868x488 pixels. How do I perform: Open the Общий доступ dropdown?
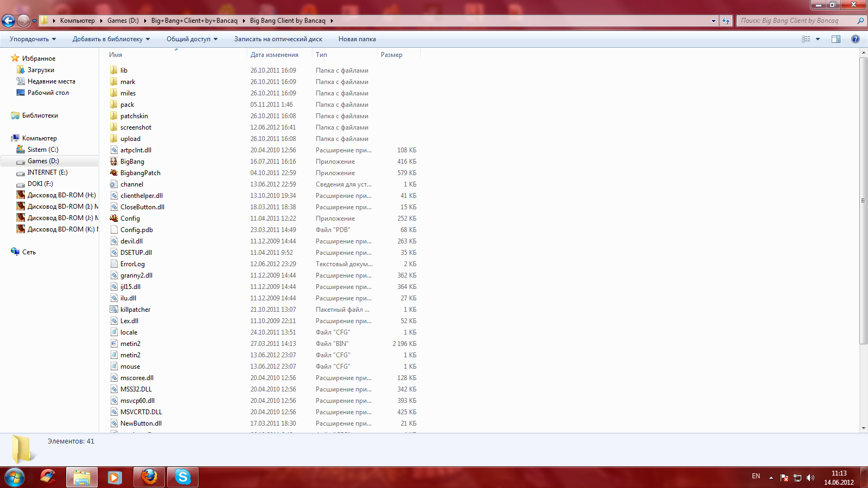[x=192, y=39]
